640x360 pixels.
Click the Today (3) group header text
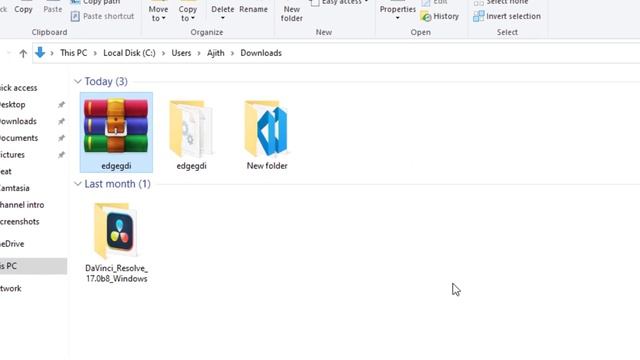[106, 82]
